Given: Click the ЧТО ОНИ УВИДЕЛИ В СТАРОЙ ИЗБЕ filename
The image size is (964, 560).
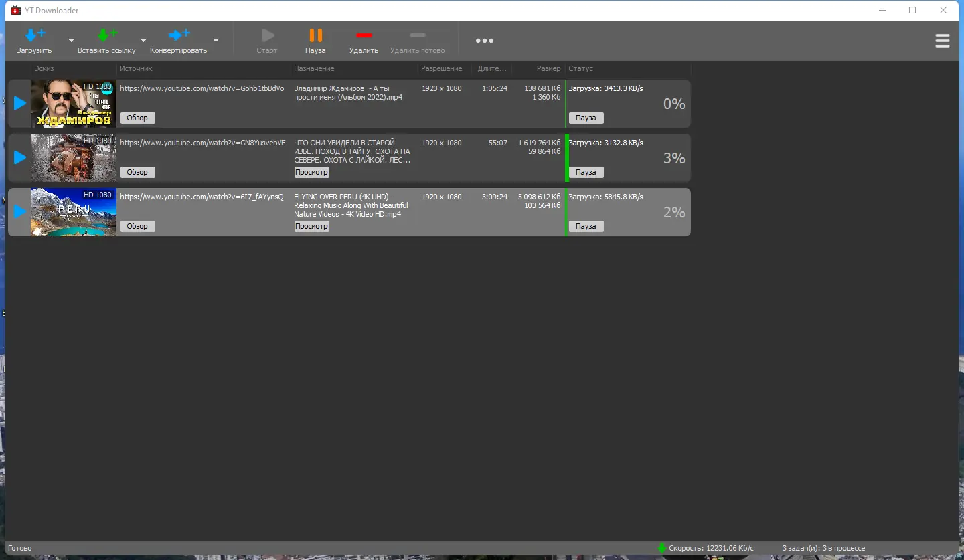Looking at the screenshot, I should coord(352,151).
